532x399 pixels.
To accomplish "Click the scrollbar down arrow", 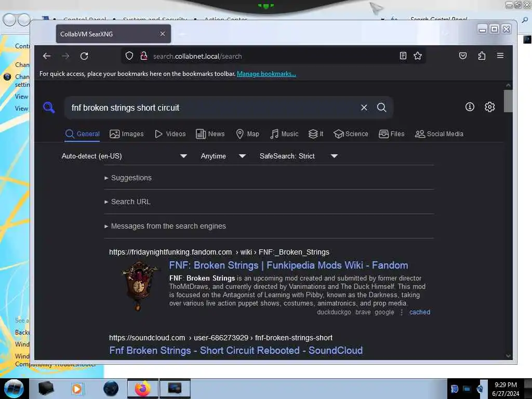I will pos(508,355).
